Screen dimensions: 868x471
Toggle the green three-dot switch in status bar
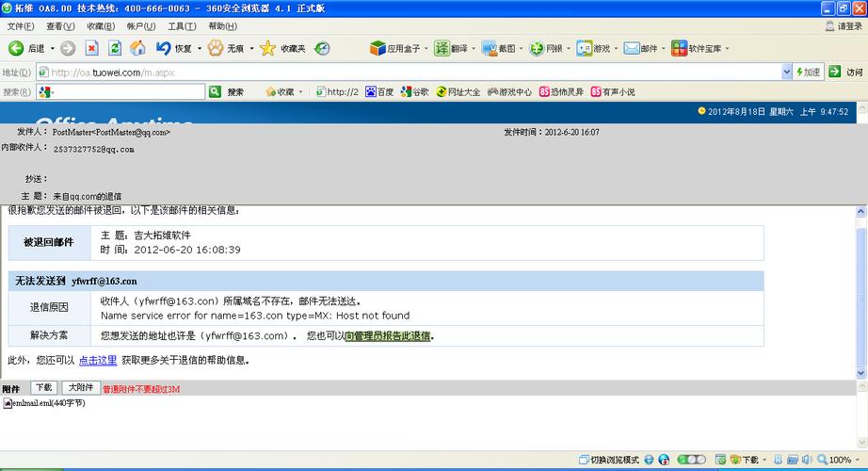point(691,460)
